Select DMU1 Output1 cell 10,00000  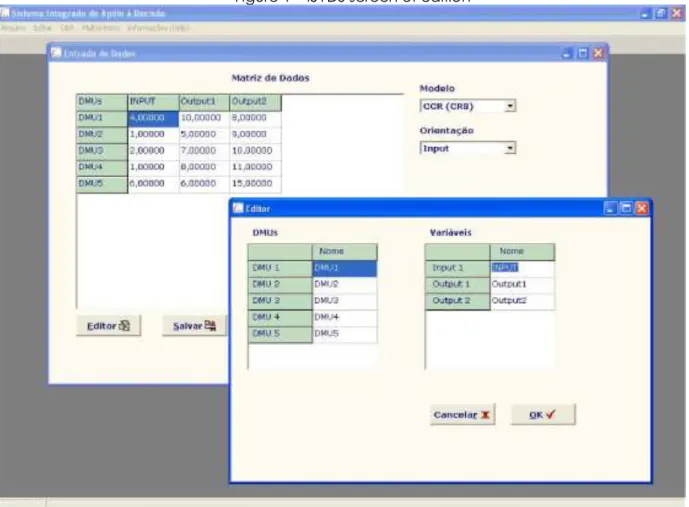[204, 119]
